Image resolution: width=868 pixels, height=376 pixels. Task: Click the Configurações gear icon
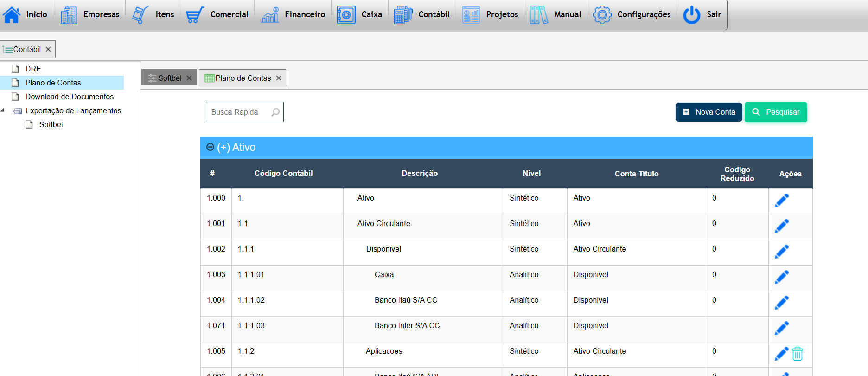coord(602,15)
